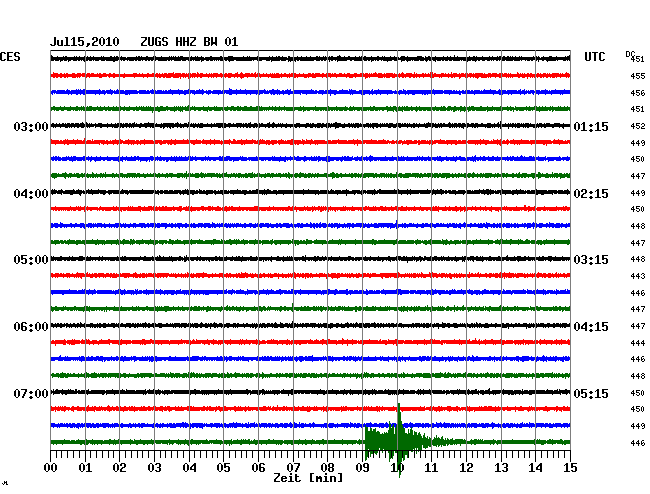Click the 05:15 UTC time label
Viewport: 650px width, 494px height.
591,393
